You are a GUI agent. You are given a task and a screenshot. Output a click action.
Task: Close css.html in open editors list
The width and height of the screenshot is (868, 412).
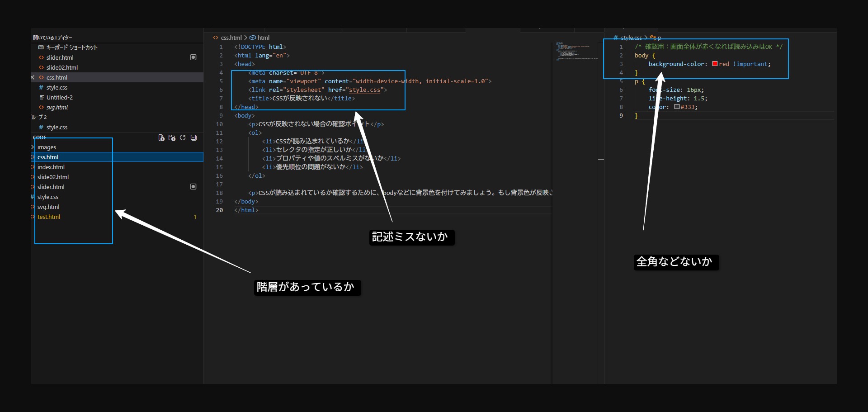coord(33,78)
